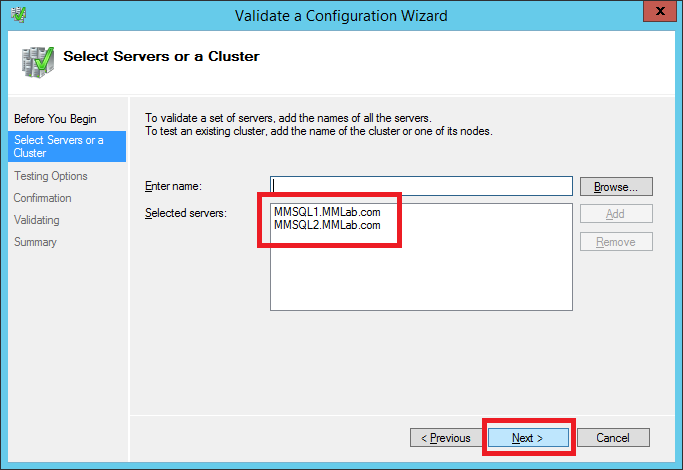The width and height of the screenshot is (683, 470).
Task: Open the Testing Options step
Action: click(x=51, y=176)
